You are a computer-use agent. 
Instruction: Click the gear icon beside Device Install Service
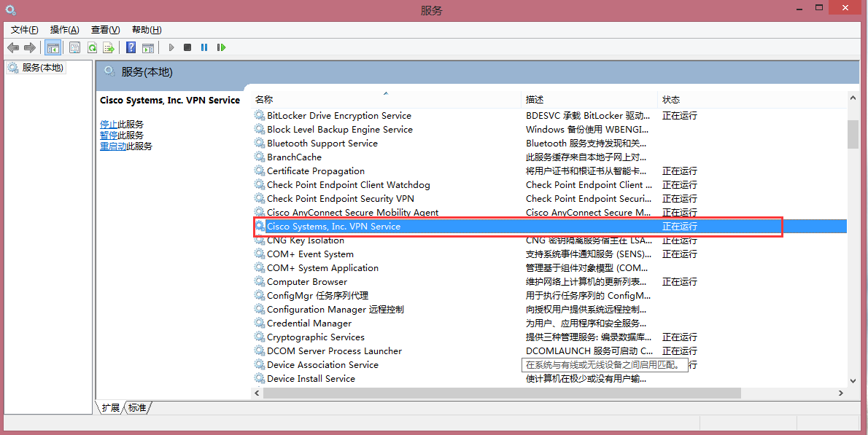259,378
